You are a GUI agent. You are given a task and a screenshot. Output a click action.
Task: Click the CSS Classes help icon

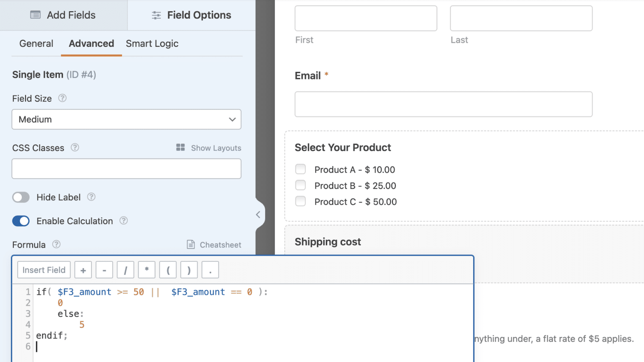75,147
